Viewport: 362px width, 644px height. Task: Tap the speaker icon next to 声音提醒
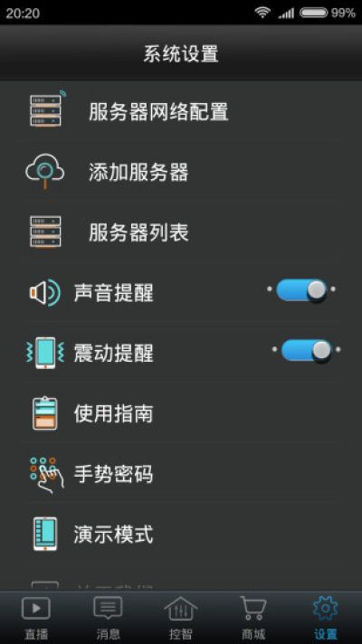click(44, 293)
